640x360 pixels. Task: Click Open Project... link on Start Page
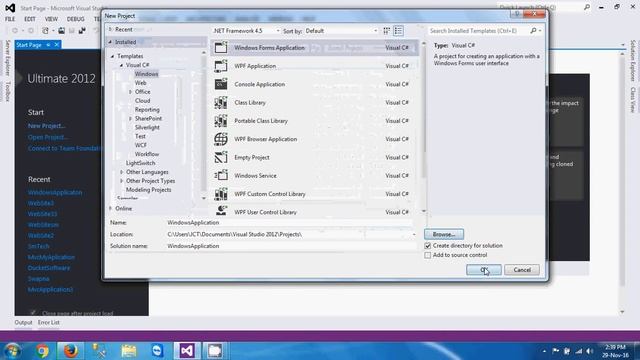point(47,137)
